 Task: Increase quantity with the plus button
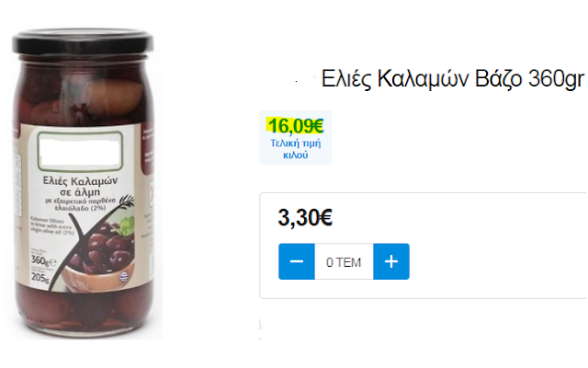391,261
